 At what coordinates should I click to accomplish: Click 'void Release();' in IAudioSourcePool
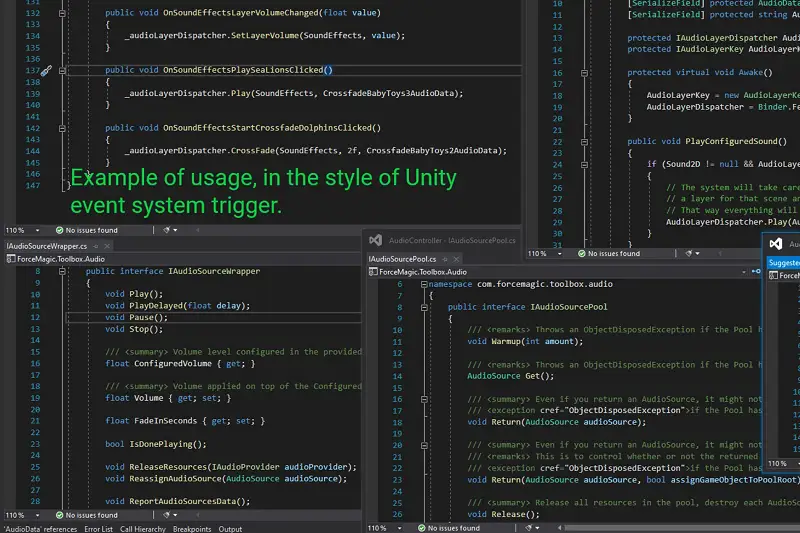pos(504,514)
